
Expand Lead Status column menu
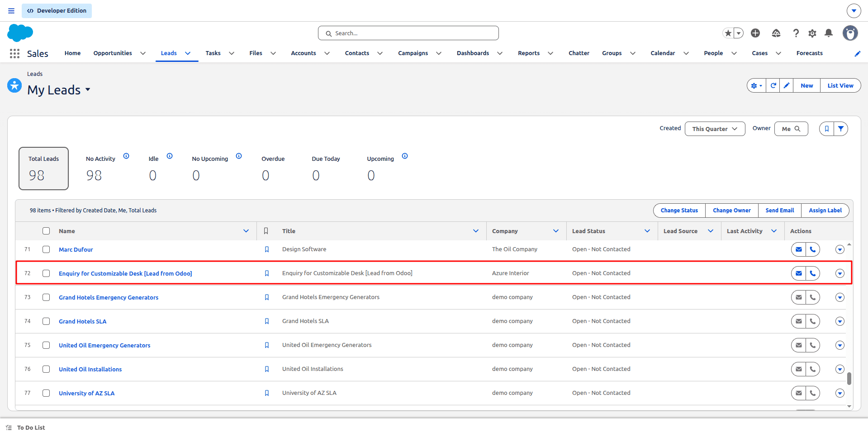click(x=647, y=231)
